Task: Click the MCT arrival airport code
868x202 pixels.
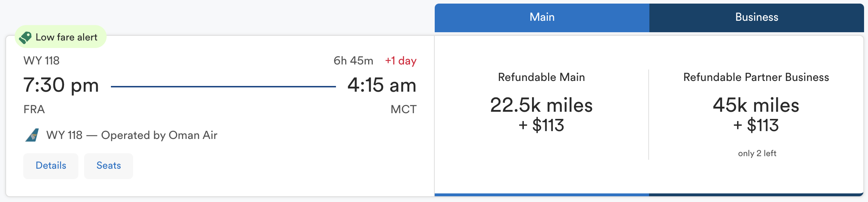Action: pos(404,109)
